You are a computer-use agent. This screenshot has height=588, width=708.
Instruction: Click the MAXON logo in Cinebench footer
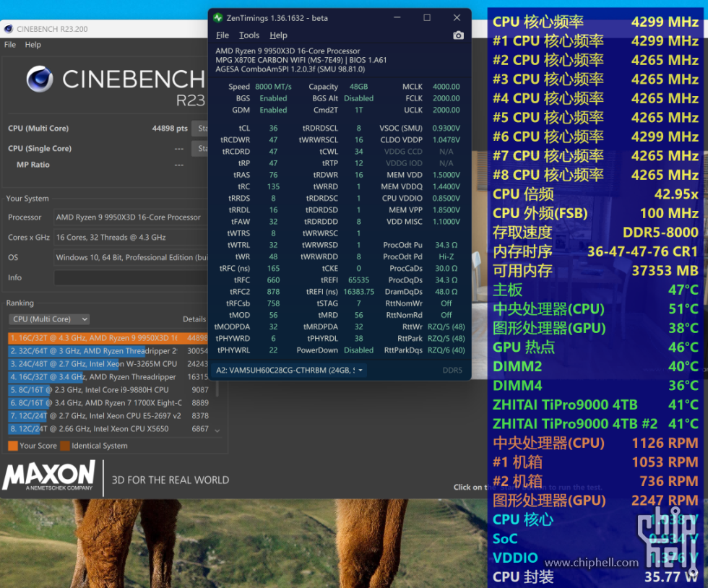[49, 475]
